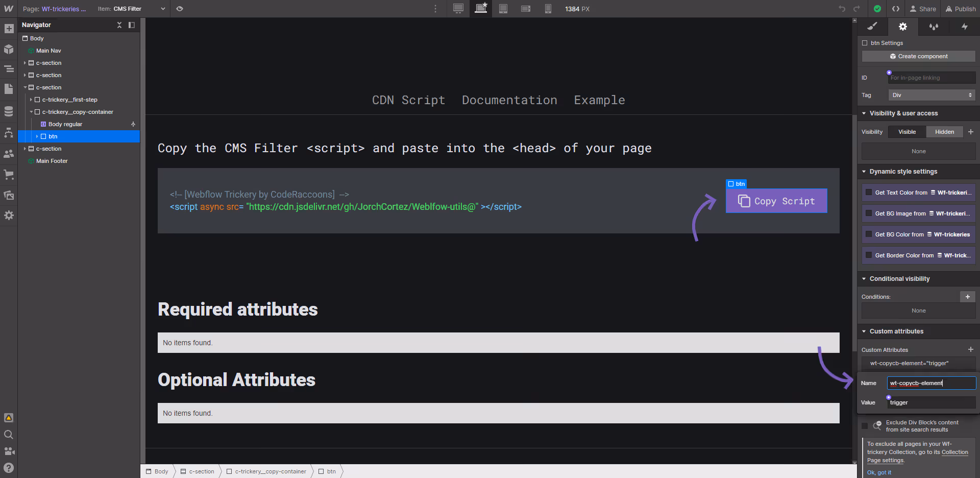Add a new visibility condition

click(x=967, y=297)
